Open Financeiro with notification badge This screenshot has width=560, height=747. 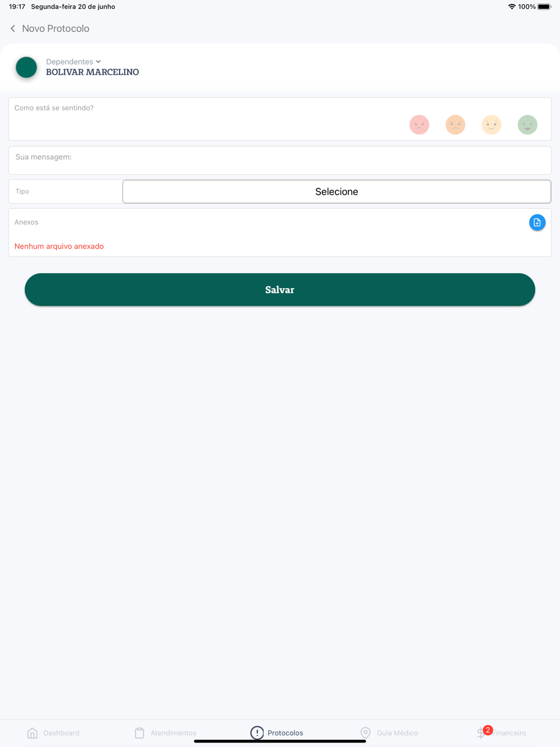(x=502, y=732)
